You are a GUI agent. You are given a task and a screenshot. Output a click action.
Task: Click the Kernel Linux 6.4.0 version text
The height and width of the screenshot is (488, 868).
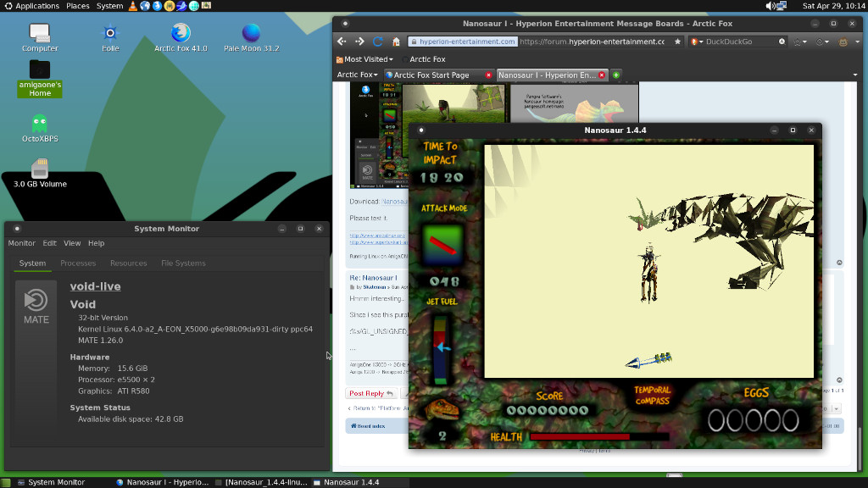(x=196, y=330)
